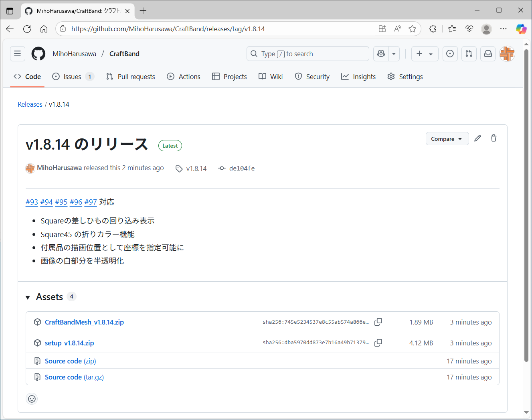This screenshot has height=420, width=532.
Task: Open a new browser tab
Action: [x=143, y=11]
